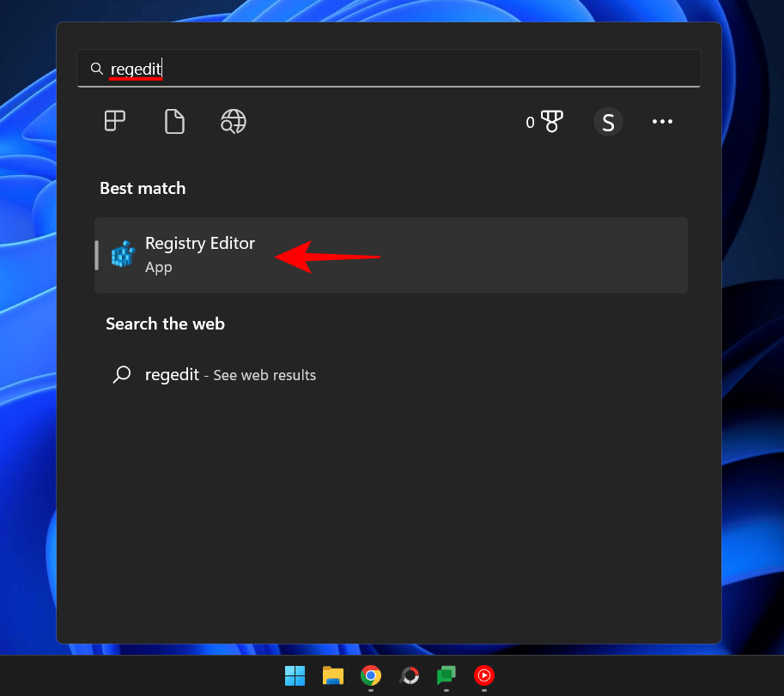
Task: Select the Documents search filter
Action: click(x=174, y=121)
